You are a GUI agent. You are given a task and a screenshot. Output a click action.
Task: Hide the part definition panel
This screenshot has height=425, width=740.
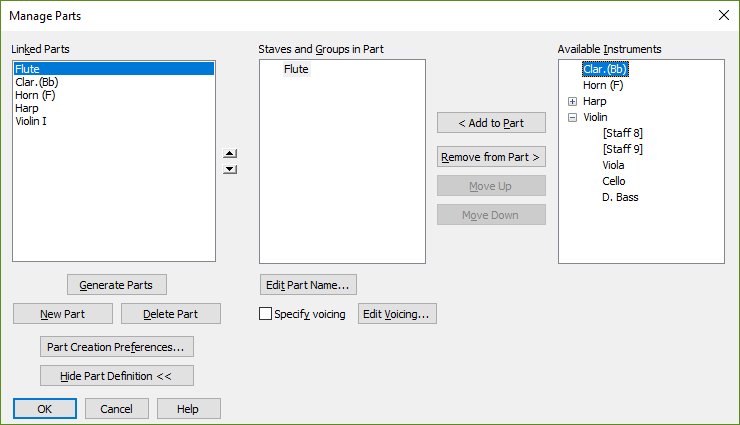tap(117, 376)
